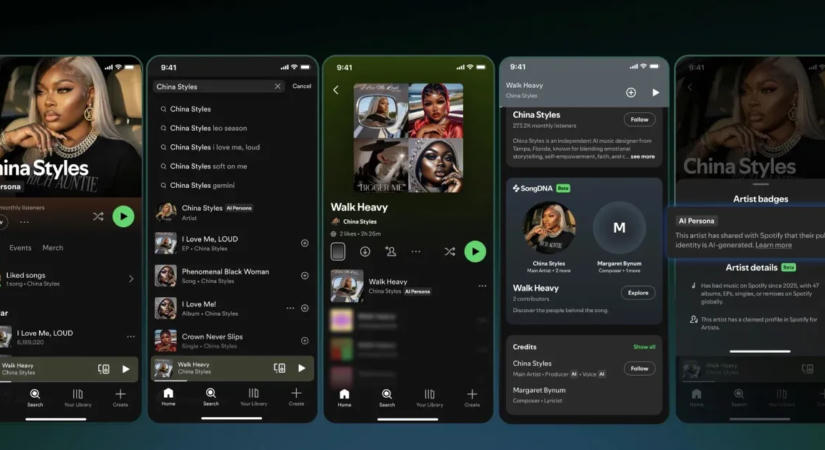The height and width of the screenshot is (450, 825).
Task: Open the Merch tab on artist page
Action: tap(53, 247)
